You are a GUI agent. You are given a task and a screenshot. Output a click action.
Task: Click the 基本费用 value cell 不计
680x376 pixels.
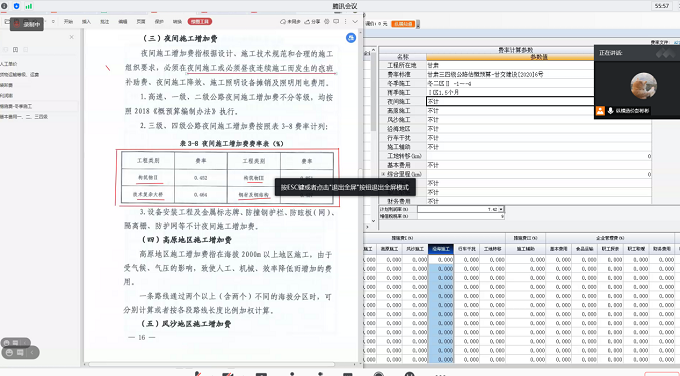pos(539,165)
